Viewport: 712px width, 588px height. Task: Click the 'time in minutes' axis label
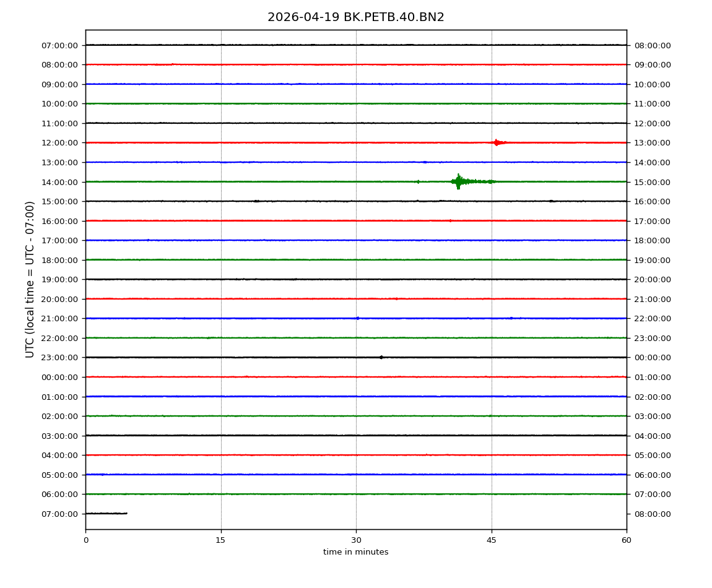tap(355, 552)
